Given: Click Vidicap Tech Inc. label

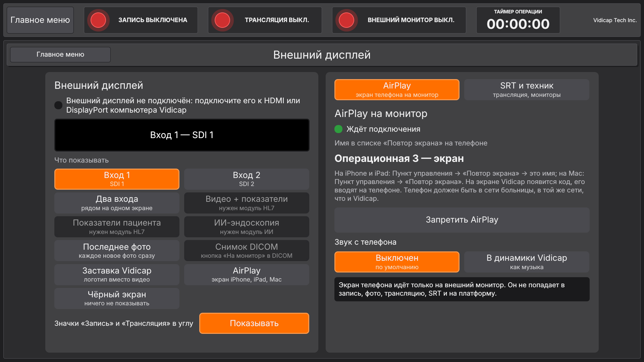Looking at the screenshot, I should 615,20.
